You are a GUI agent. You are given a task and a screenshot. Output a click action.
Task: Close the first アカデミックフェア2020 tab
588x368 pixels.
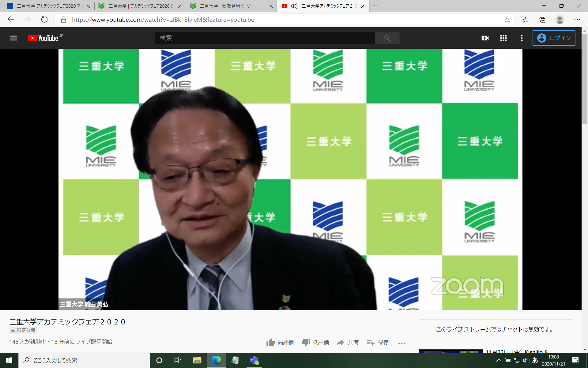tap(88, 6)
